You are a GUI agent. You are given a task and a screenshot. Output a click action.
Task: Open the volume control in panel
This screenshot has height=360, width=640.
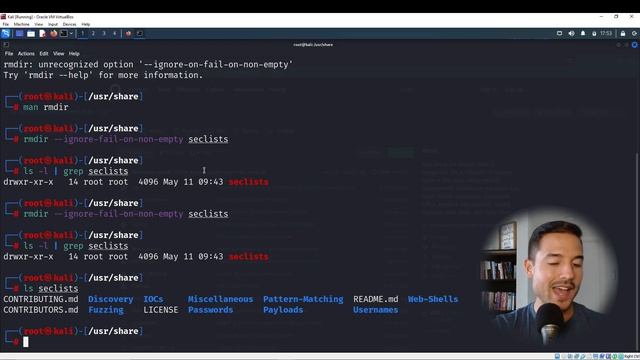[x=571, y=33]
